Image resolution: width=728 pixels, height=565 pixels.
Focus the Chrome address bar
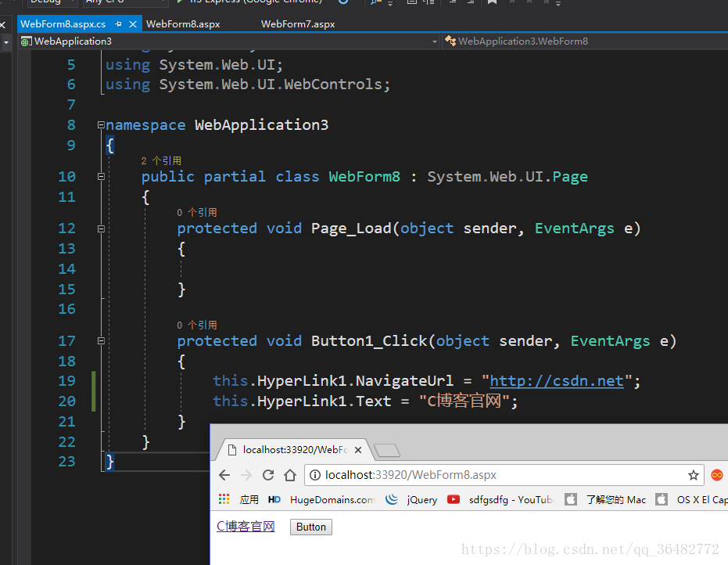pyautogui.click(x=504, y=475)
